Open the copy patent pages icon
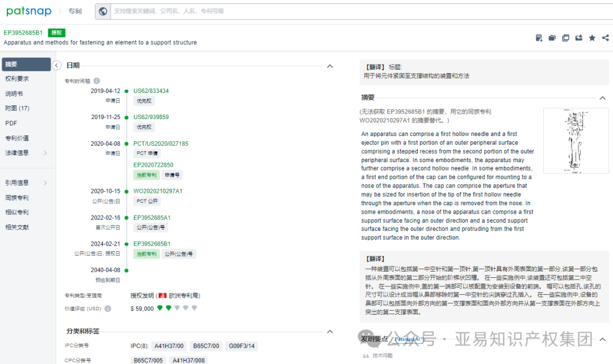 tap(565, 37)
